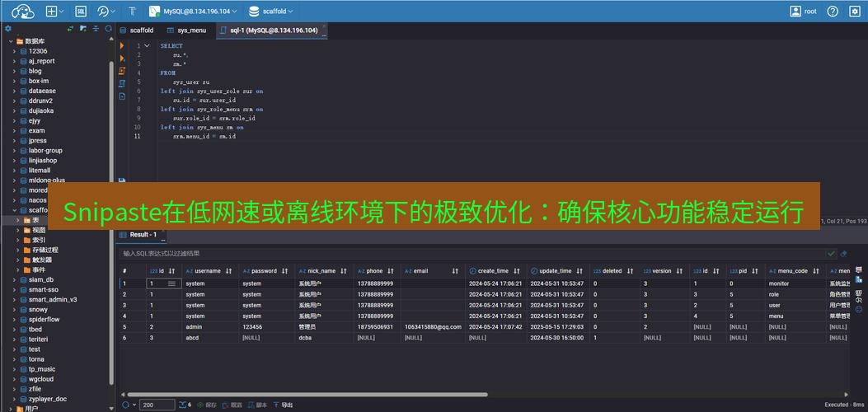Refresh the result set

click(125, 405)
